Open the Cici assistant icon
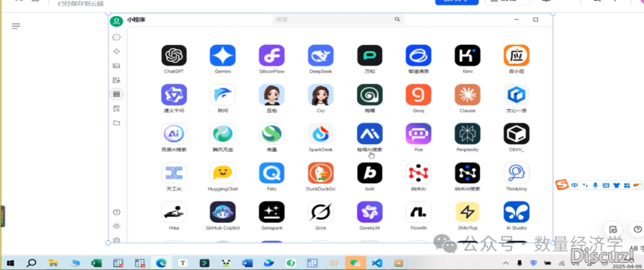This screenshot has height=270, width=644. click(321, 94)
